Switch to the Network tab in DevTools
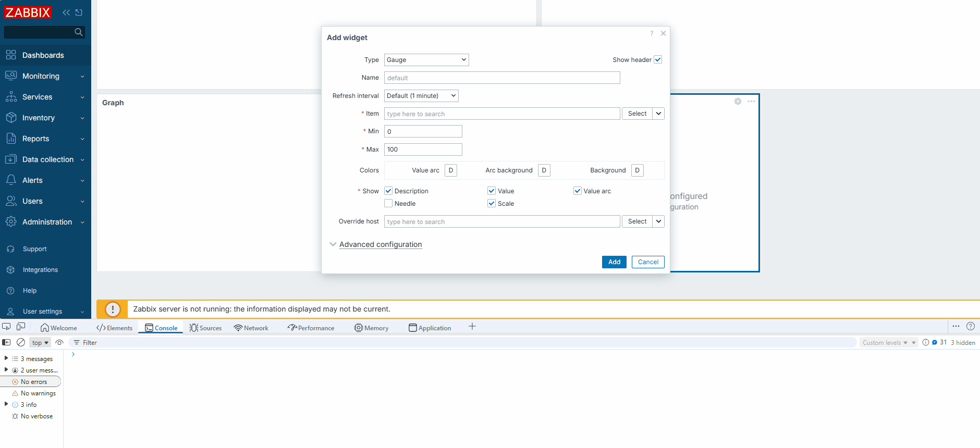Screen dimensions: 980x448 pyautogui.click(x=251, y=328)
